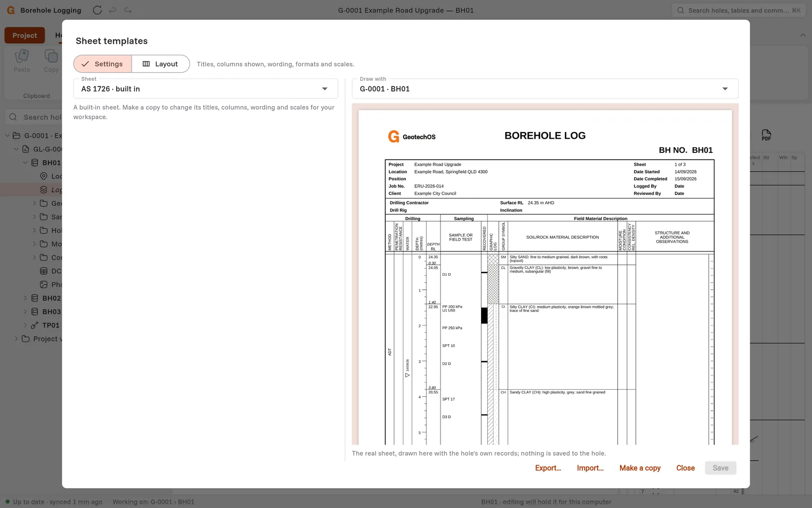The image size is (812, 508).
Task: Click the BH01 borehole database icon
Action: tap(35, 163)
